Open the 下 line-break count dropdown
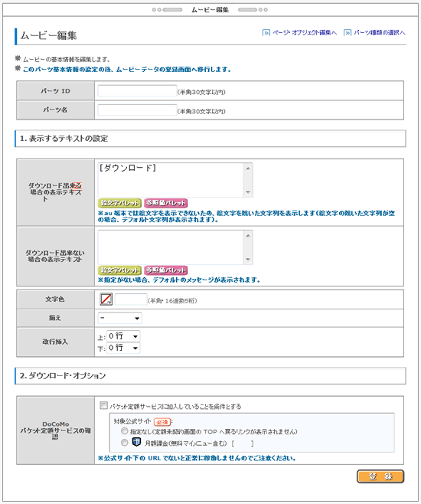Screen dimensions: 421x504 (x=123, y=348)
